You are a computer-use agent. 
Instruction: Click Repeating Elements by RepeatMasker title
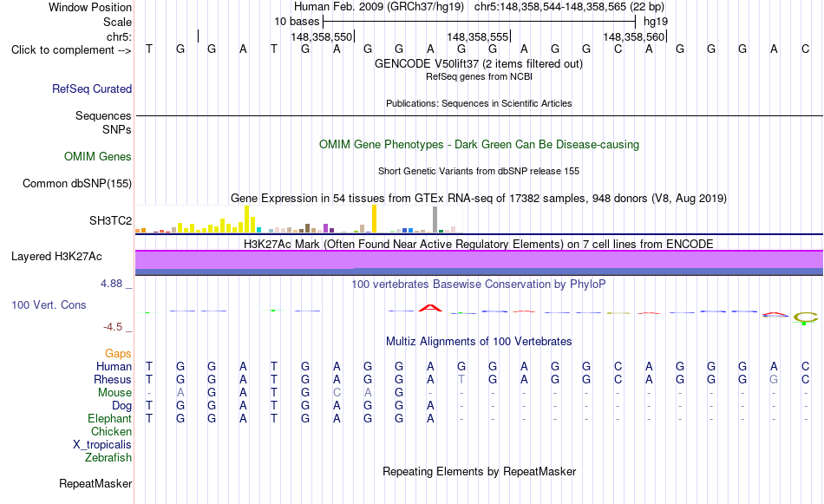480,472
